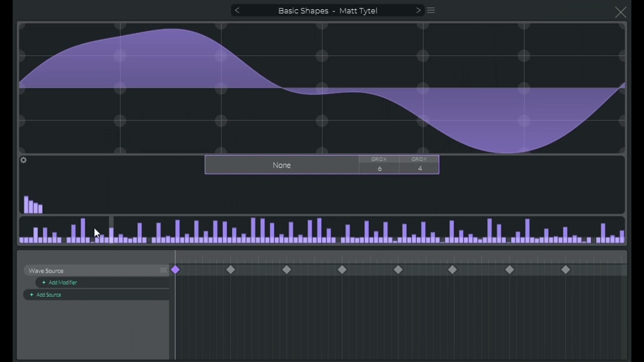Click the Grid Y value 4
This screenshot has width=644, height=362.
420,168
